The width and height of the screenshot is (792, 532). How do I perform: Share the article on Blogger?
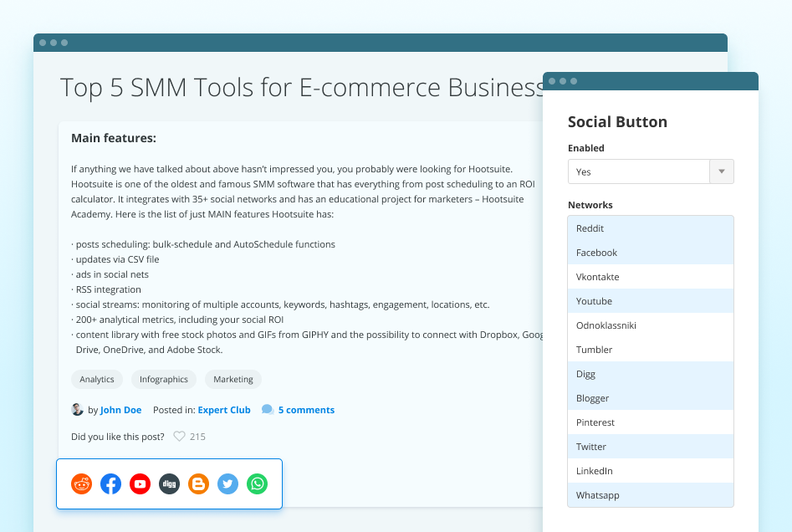198,483
